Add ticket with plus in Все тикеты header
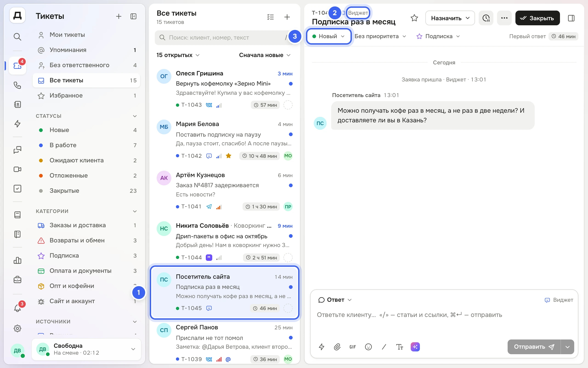The height and width of the screenshot is (368, 588). [x=287, y=17]
